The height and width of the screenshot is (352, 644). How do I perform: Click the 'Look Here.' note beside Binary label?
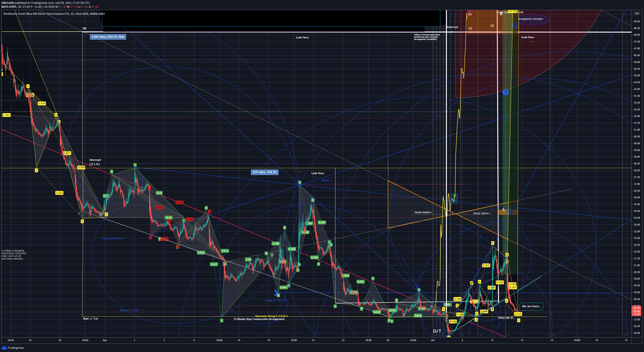point(318,173)
